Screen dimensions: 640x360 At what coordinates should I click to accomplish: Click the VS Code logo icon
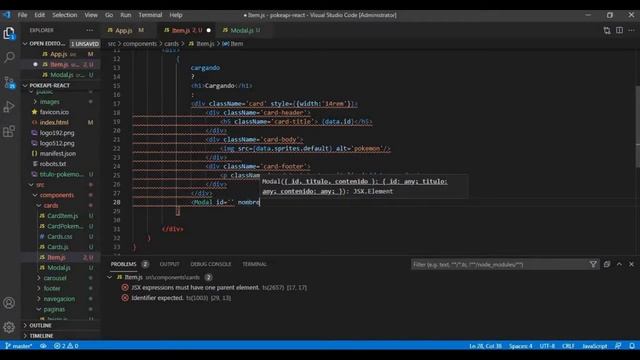7,15
